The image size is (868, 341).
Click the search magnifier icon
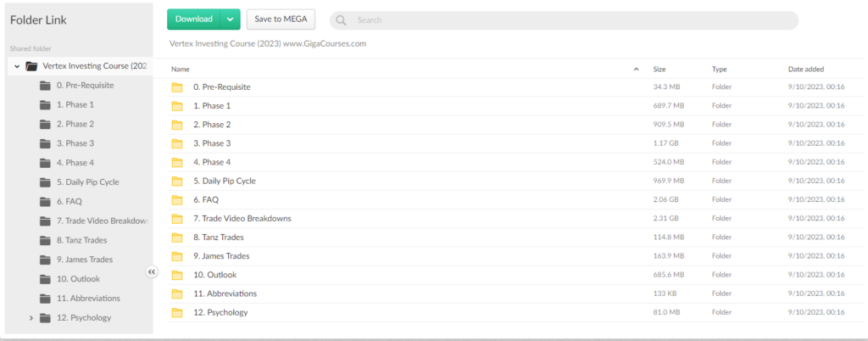tap(342, 20)
